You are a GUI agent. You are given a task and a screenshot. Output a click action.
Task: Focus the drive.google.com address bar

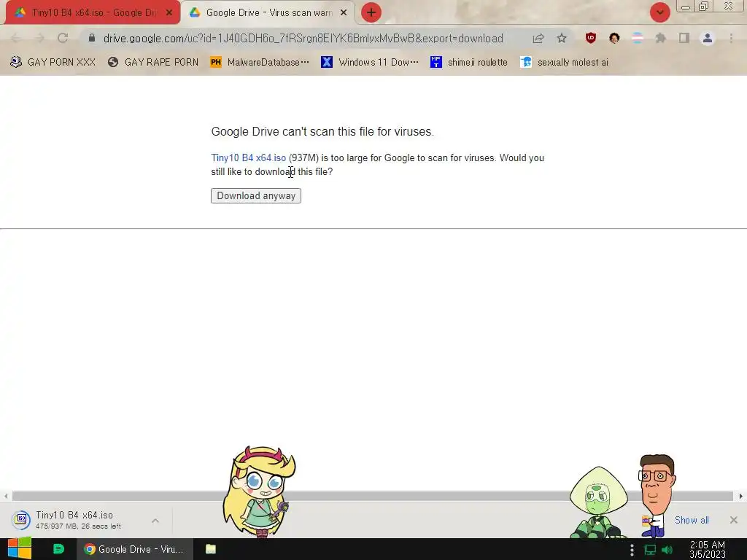click(x=303, y=38)
